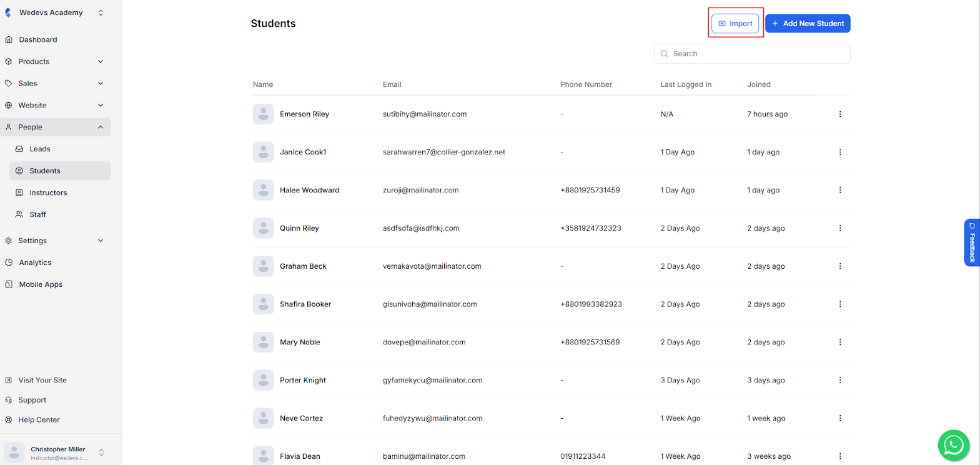Viewport: 980px width, 465px height.
Task: Open Support link
Action: coord(32,400)
